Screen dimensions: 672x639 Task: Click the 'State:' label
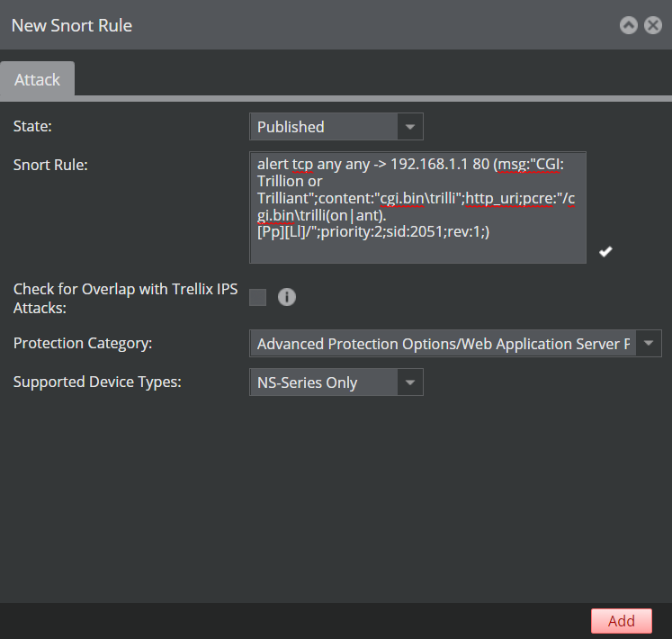pos(32,127)
